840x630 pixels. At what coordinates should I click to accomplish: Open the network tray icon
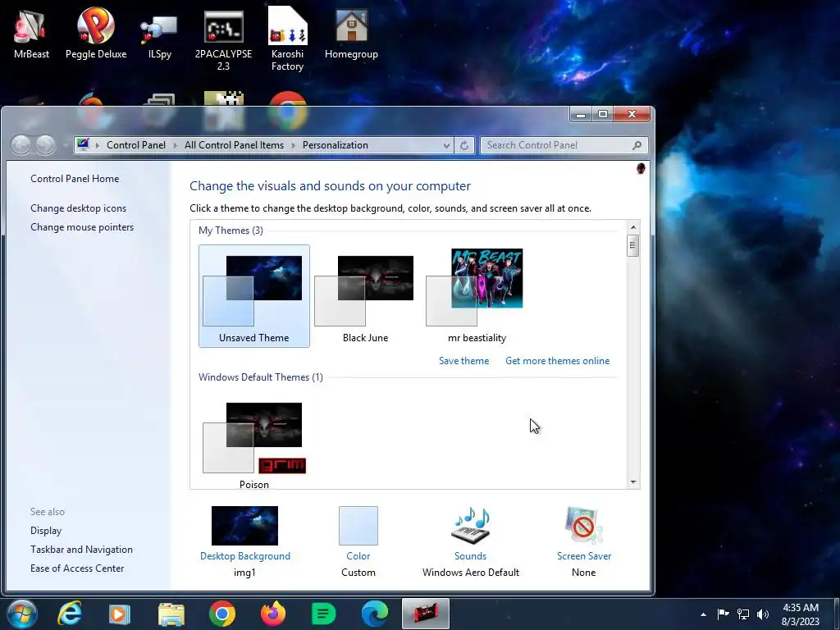click(x=743, y=614)
